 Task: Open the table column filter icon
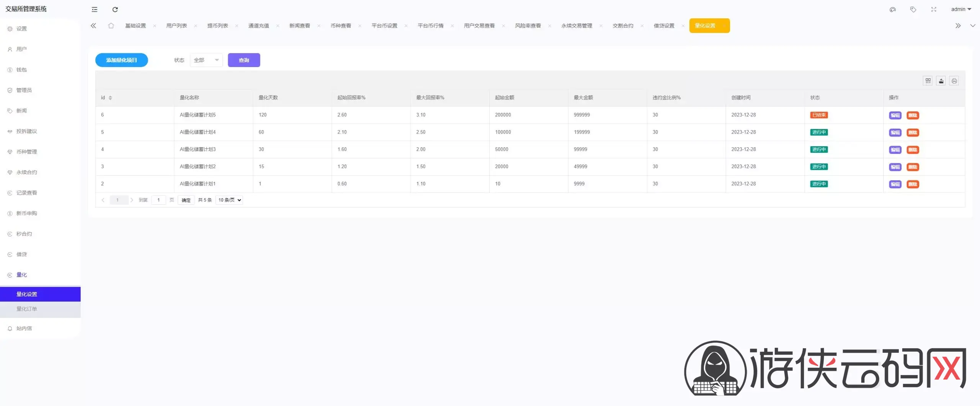(x=928, y=81)
